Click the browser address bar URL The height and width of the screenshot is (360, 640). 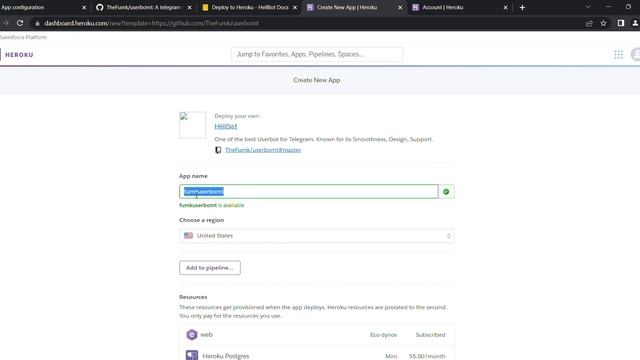151,23
